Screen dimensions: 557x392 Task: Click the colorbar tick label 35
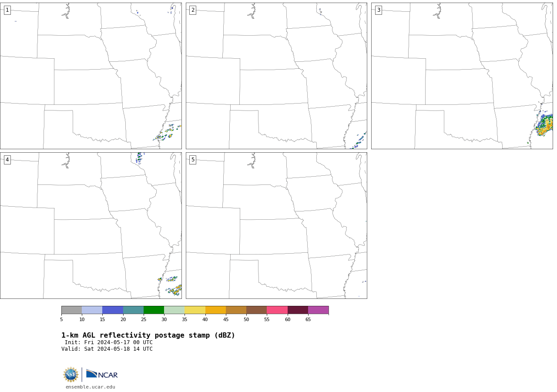185,320
